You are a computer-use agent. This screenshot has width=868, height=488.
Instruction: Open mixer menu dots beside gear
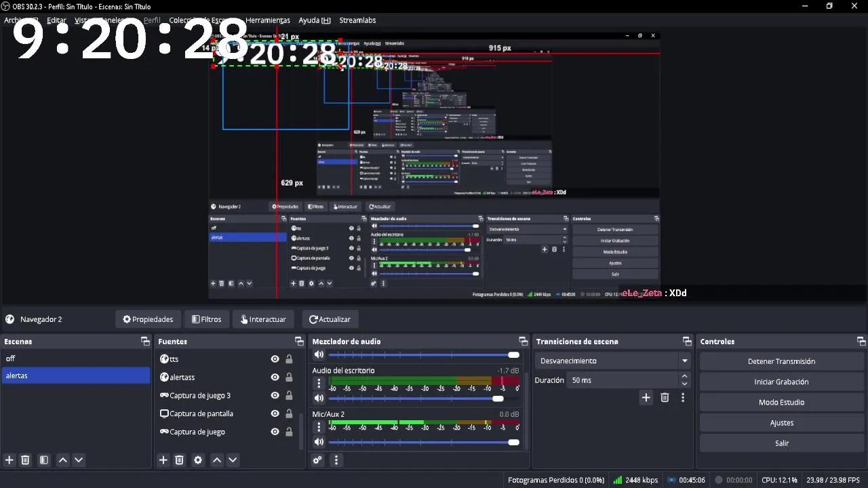(336, 460)
